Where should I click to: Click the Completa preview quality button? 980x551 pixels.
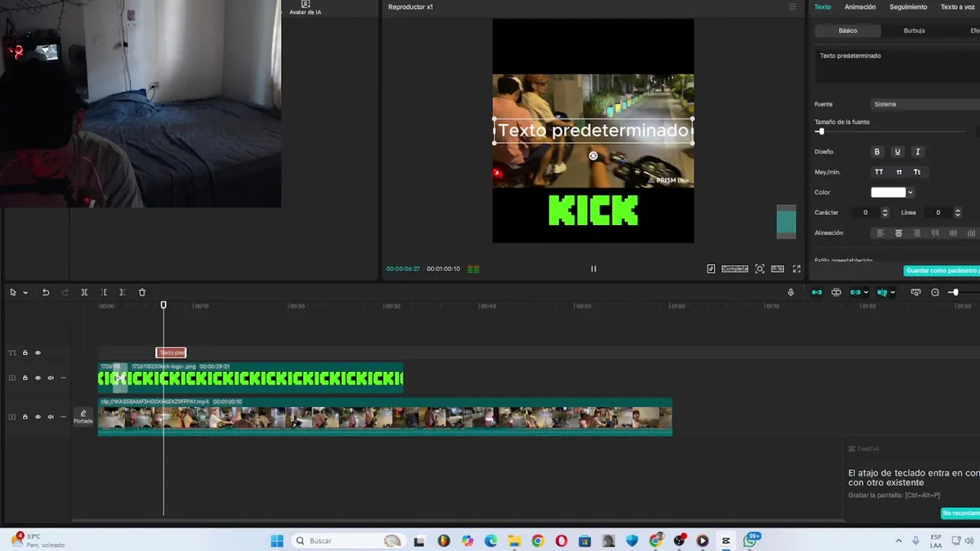click(735, 269)
